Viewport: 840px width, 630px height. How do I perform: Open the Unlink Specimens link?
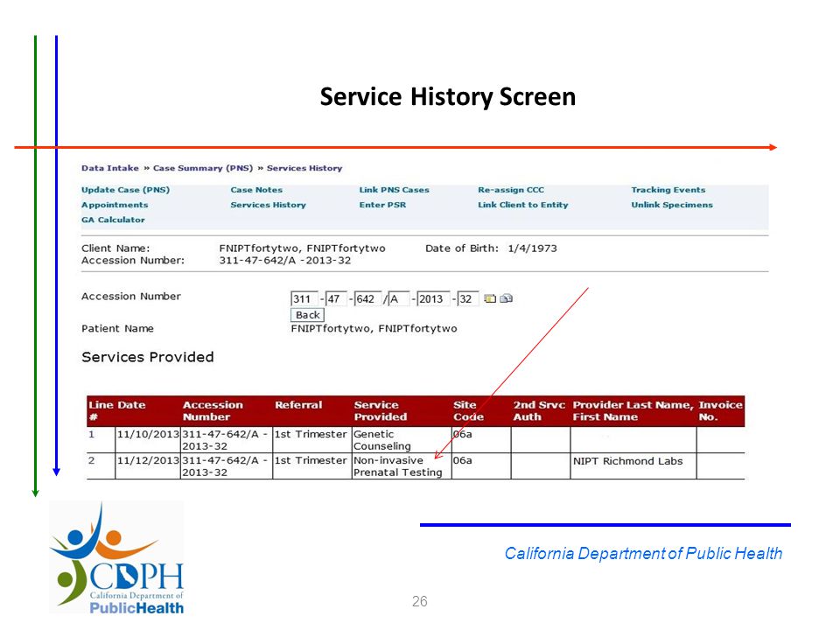point(672,205)
